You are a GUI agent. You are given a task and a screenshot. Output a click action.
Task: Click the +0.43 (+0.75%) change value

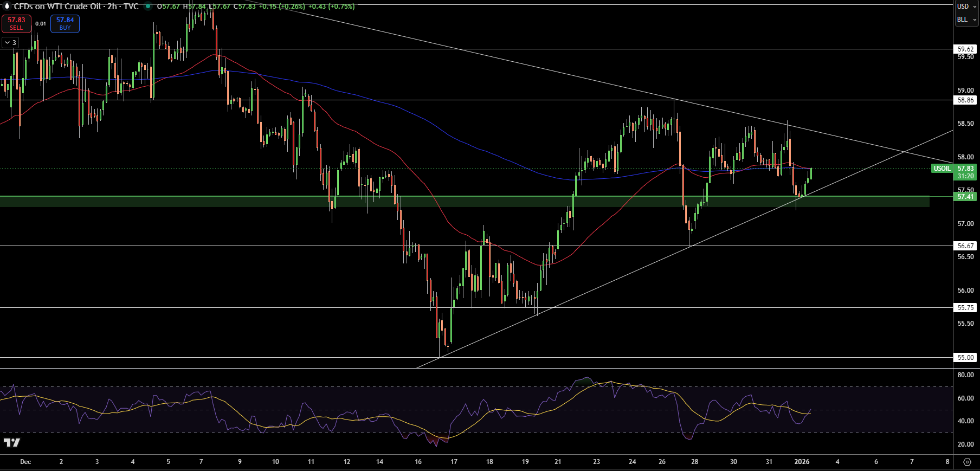[x=332, y=7]
